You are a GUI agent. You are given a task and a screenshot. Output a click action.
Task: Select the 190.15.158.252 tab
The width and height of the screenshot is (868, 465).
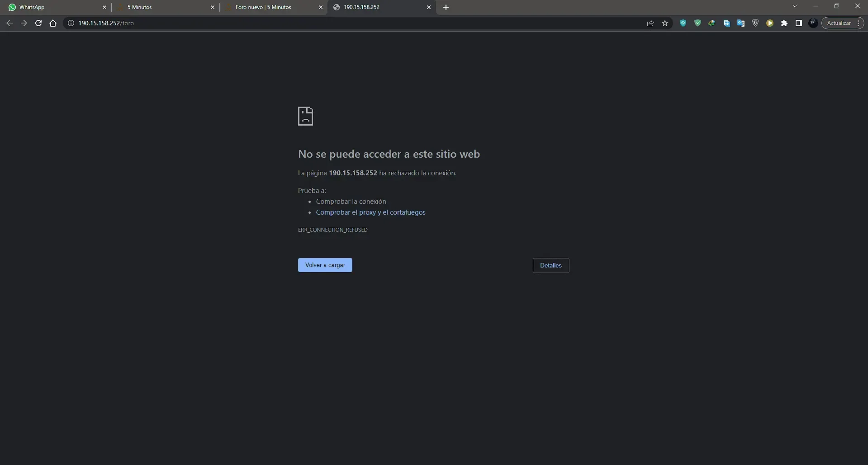point(382,7)
